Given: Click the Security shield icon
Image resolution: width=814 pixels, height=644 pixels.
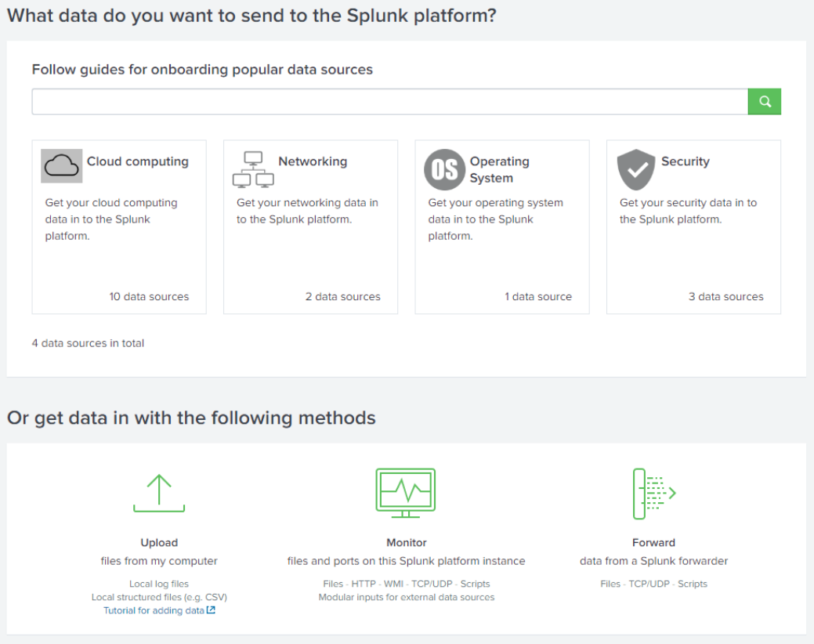Looking at the screenshot, I should (x=635, y=169).
